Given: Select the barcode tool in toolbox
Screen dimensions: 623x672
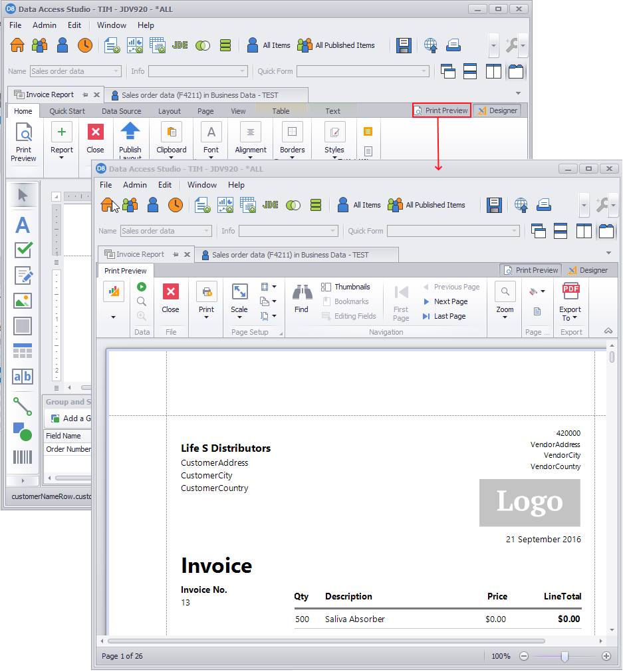Looking at the screenshot, I should coord(23,457).
